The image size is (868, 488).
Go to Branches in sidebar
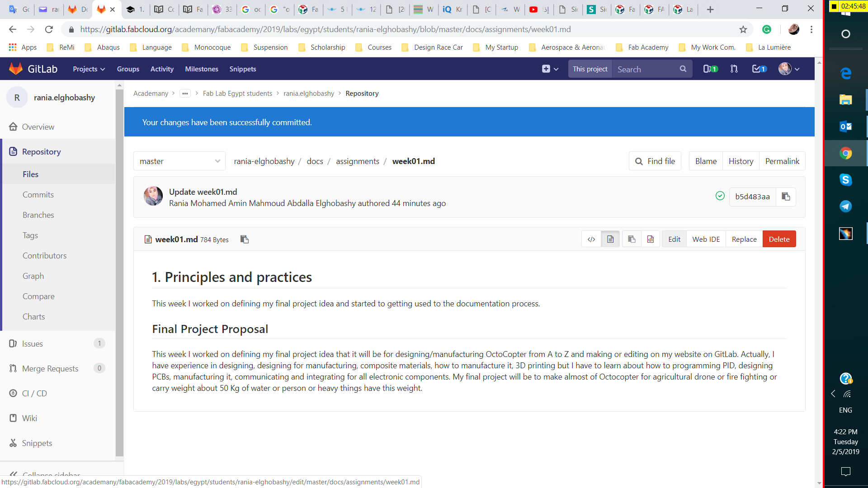coord(38,215)
